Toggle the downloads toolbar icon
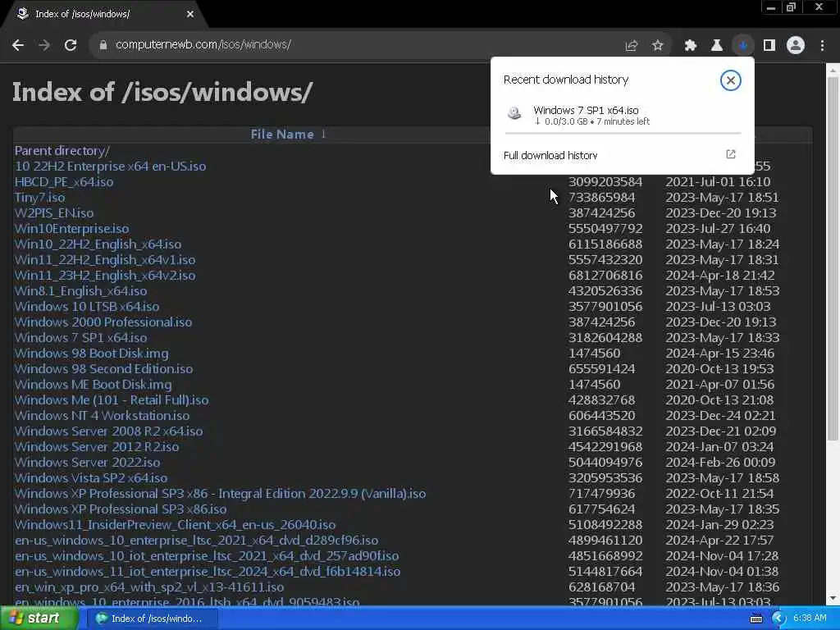 click(x=743, y=46)
